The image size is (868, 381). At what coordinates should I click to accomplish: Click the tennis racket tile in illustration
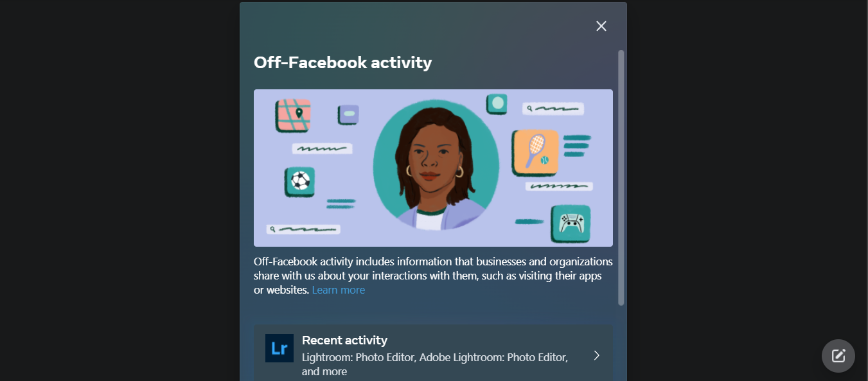535,152
